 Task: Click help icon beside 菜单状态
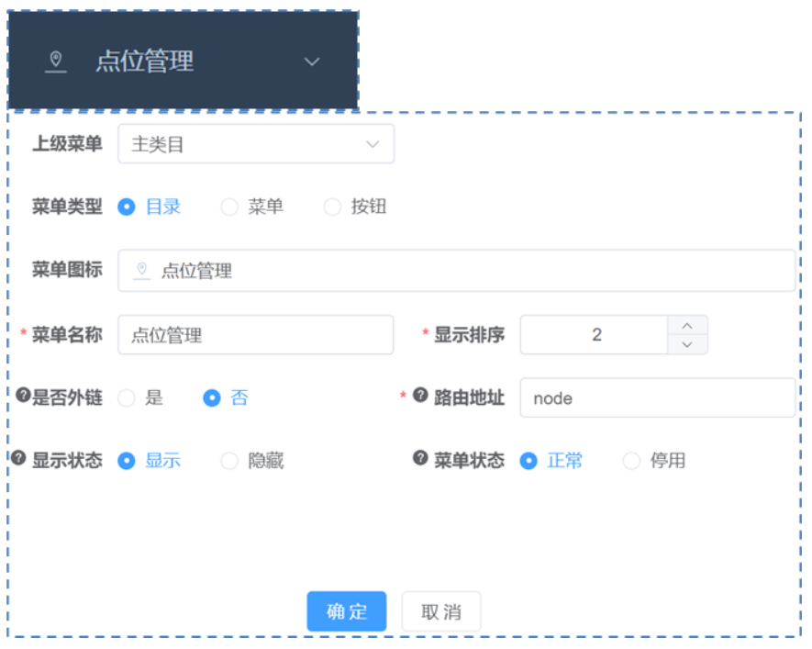click(420, 458)
